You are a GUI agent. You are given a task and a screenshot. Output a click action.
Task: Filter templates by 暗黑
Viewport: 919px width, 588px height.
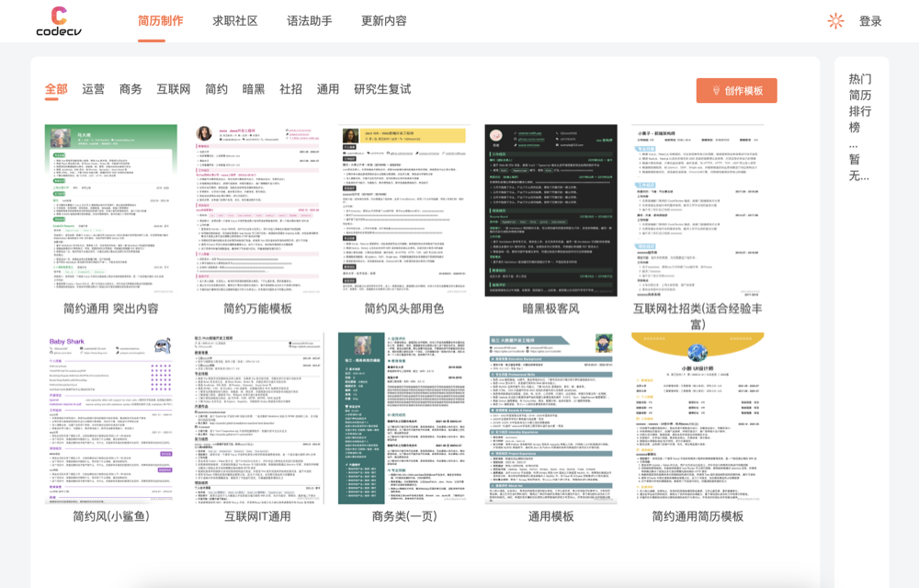click(254, 89)
